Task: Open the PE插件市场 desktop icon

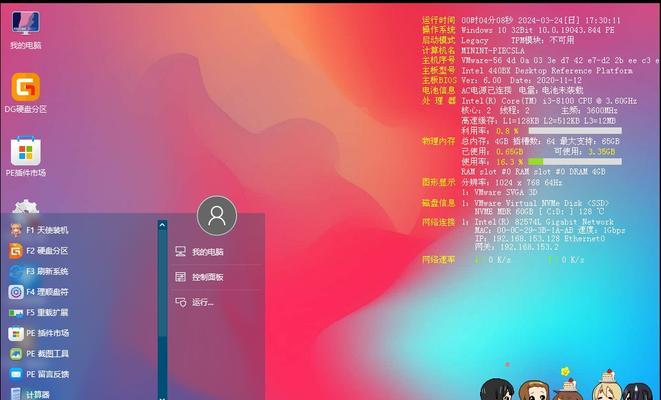Action: tap(26, 156)
